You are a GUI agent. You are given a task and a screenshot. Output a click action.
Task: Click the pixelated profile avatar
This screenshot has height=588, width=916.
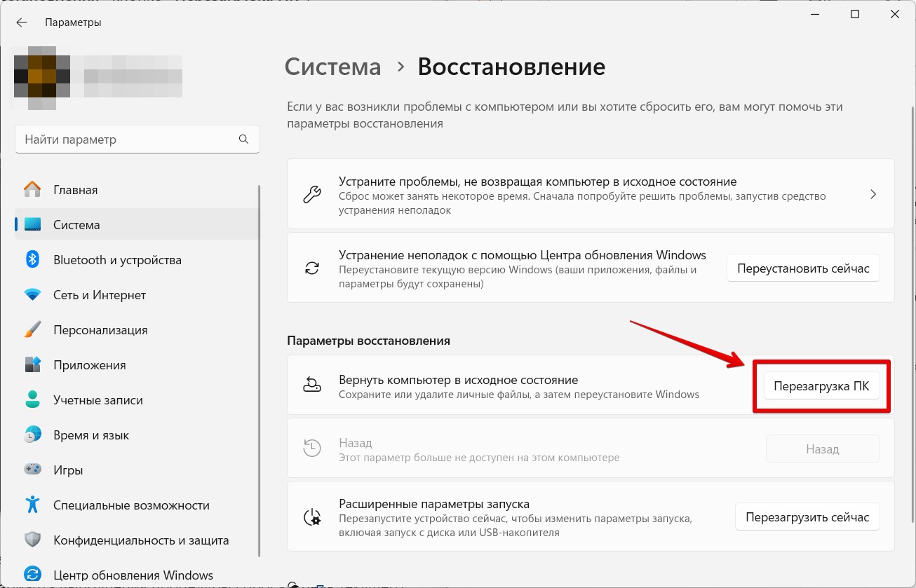tap(42, 77)
